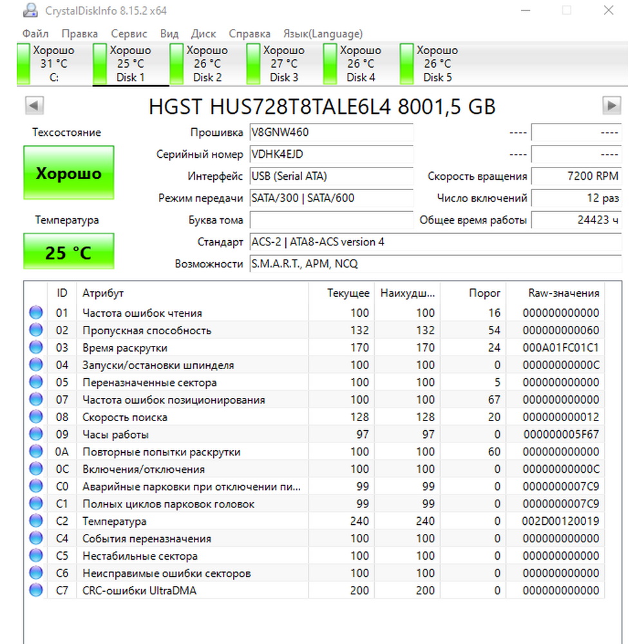Click status orb for attribute C6 row
Screen dimensions: 644x644
click(x=36, y=573)
